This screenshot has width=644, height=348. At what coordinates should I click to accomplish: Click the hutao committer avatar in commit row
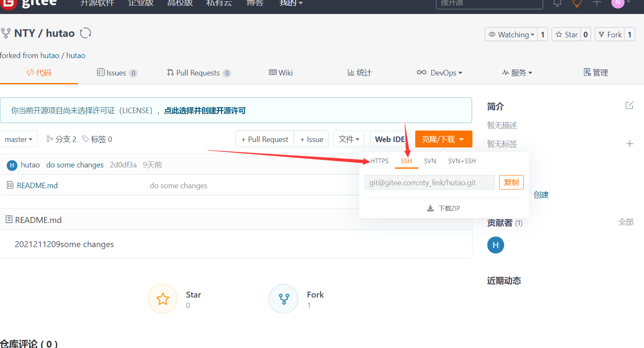click(12, 165)
